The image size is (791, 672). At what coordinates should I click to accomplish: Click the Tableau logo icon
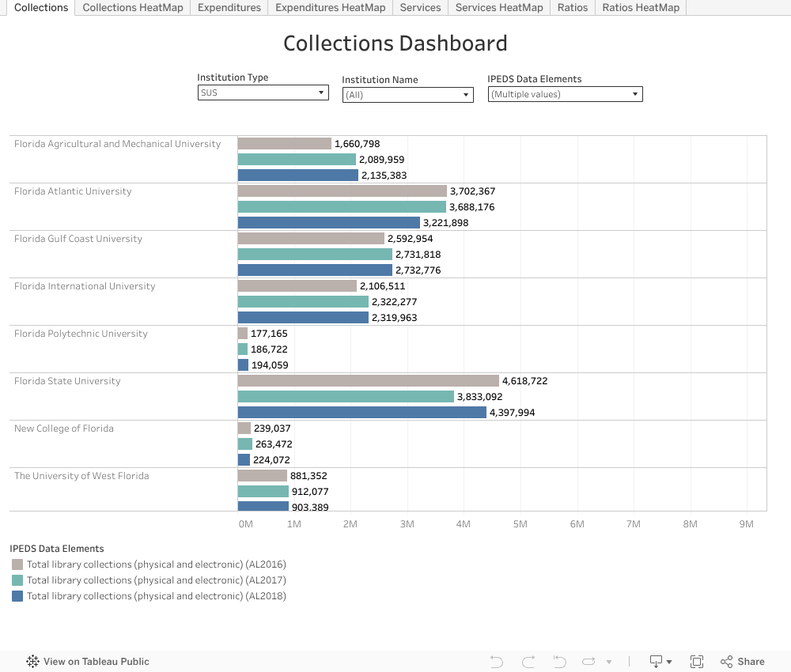coord(32,662)
